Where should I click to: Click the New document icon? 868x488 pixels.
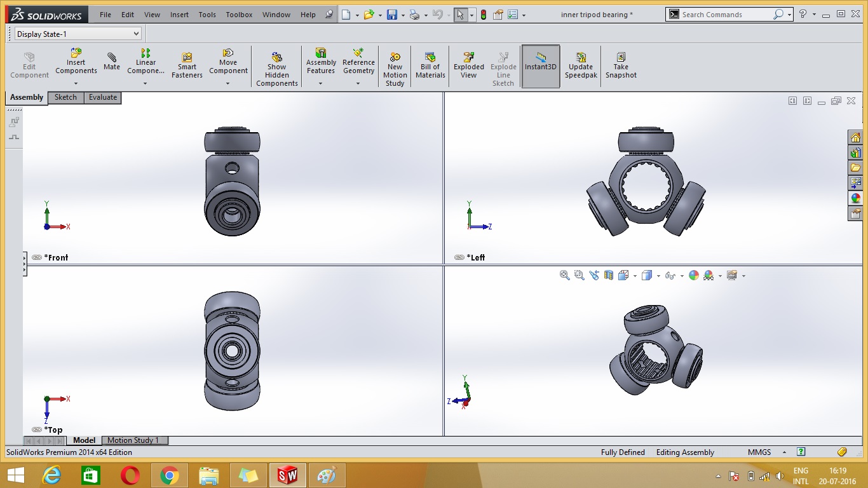pos(346,15)
